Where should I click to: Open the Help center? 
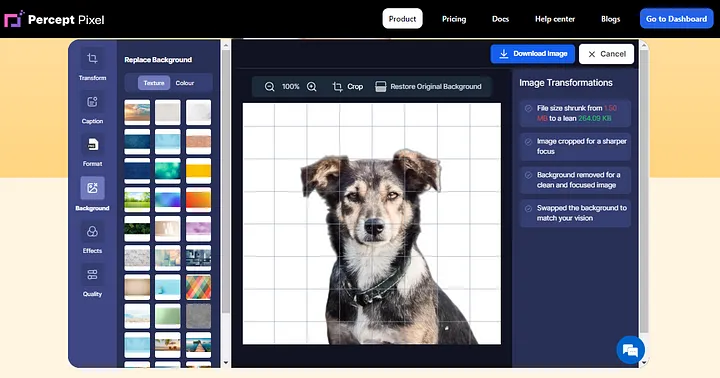(x=555, y=19)
